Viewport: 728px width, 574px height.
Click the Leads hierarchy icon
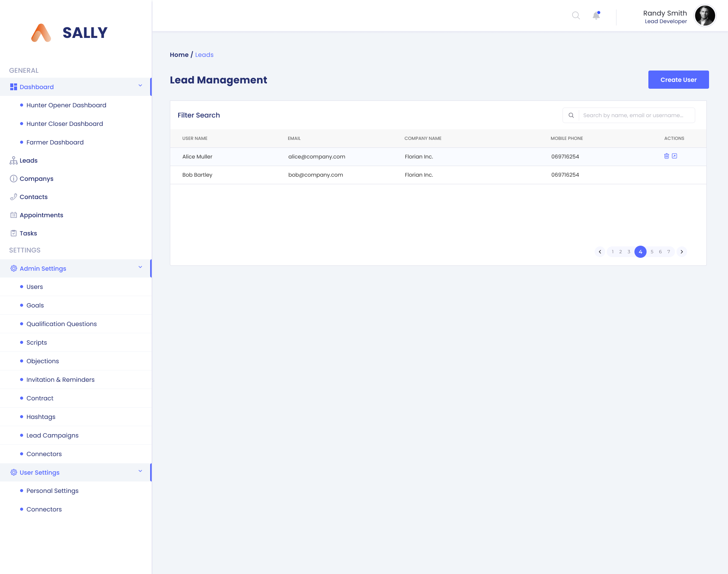pos(14,160)
